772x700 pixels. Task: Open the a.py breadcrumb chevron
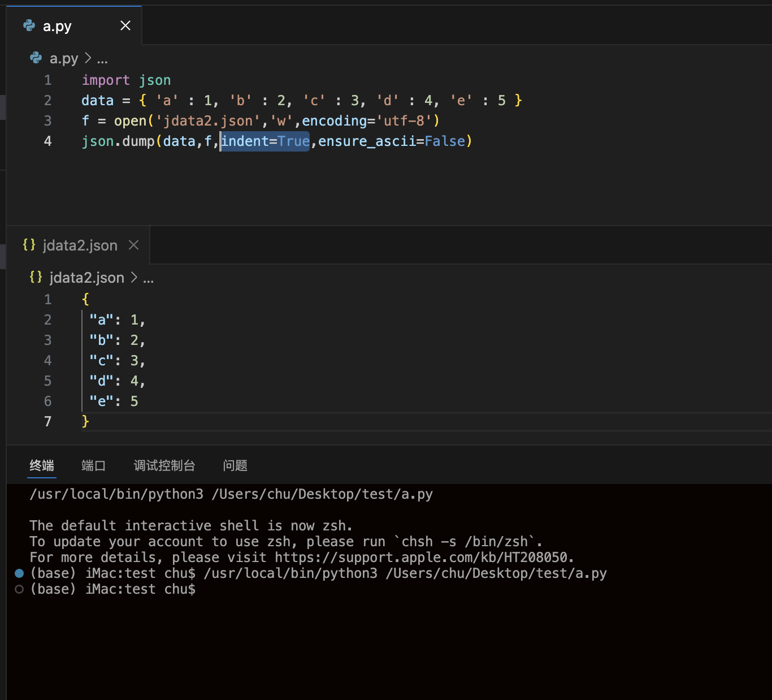[88, 58]
